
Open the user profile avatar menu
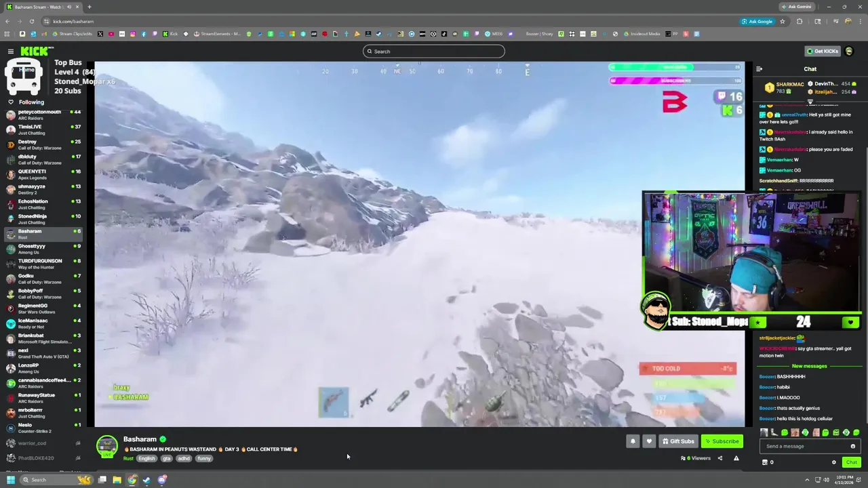849,52
